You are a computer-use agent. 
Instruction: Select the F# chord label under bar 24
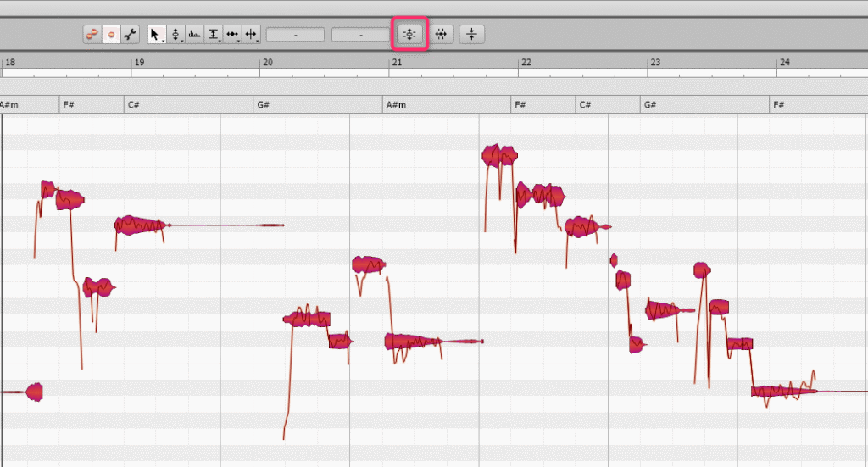click(779, 104)
